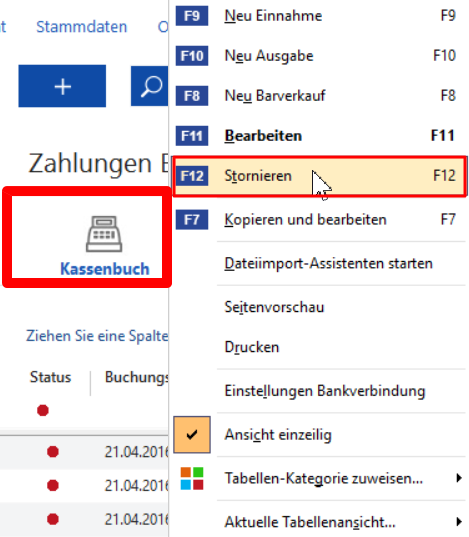Image resolution: width=469 pixels, height=537 pixels.
Task: Click the Status column header
Action: (50, 377)
